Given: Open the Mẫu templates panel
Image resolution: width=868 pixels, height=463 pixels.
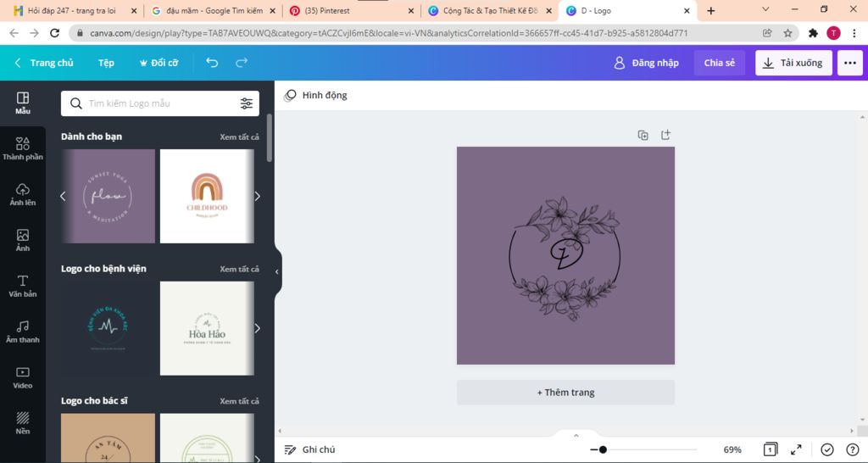Looking at the screenshot, I should tap(23, 103).
